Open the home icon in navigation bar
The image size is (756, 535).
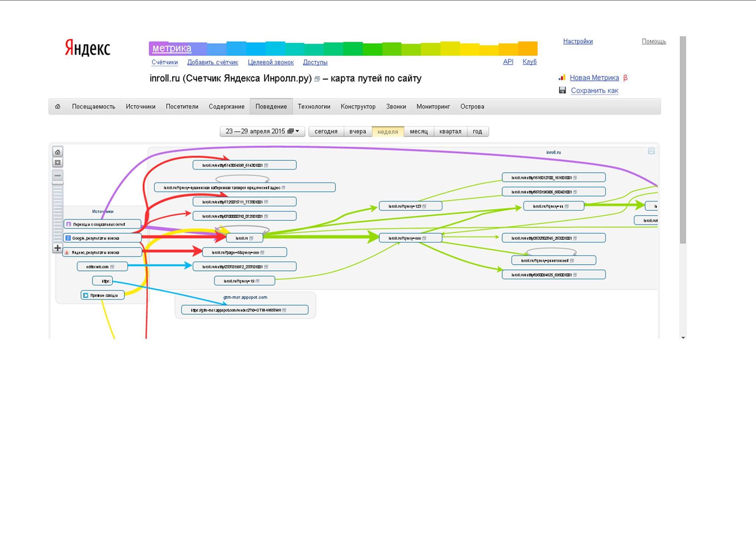(58, 106)
